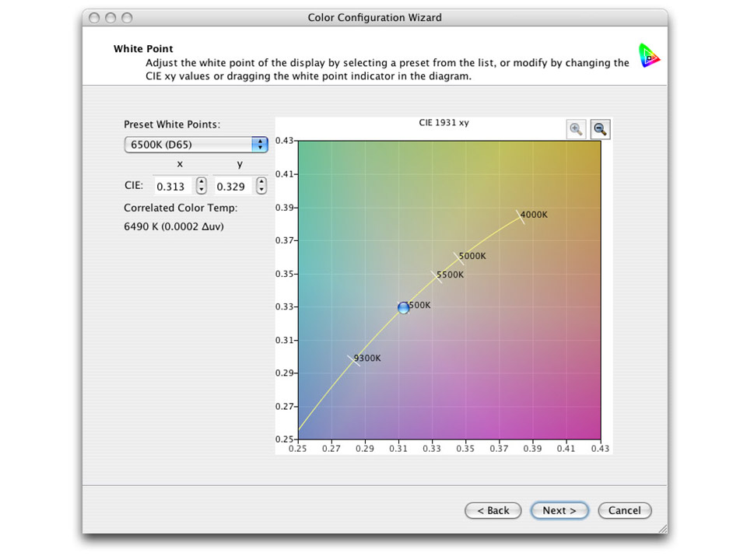Increase the CIE y value stepper up arrow
The width and height of the screenshot is (747, 560).
point(261,181)
